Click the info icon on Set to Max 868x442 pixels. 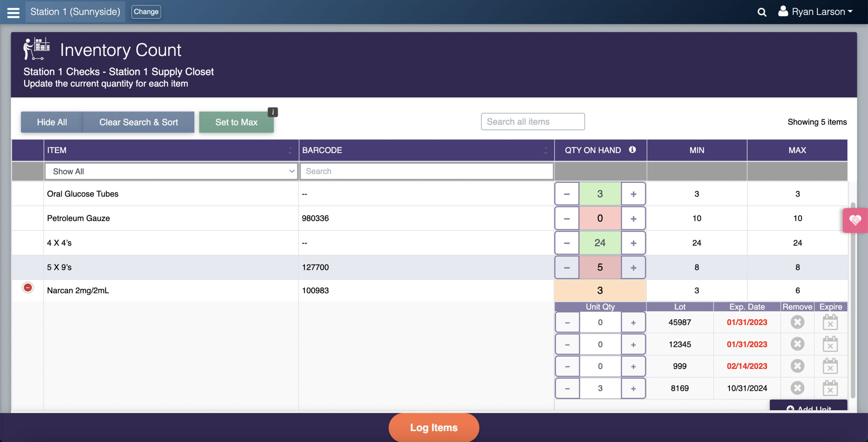273,112
